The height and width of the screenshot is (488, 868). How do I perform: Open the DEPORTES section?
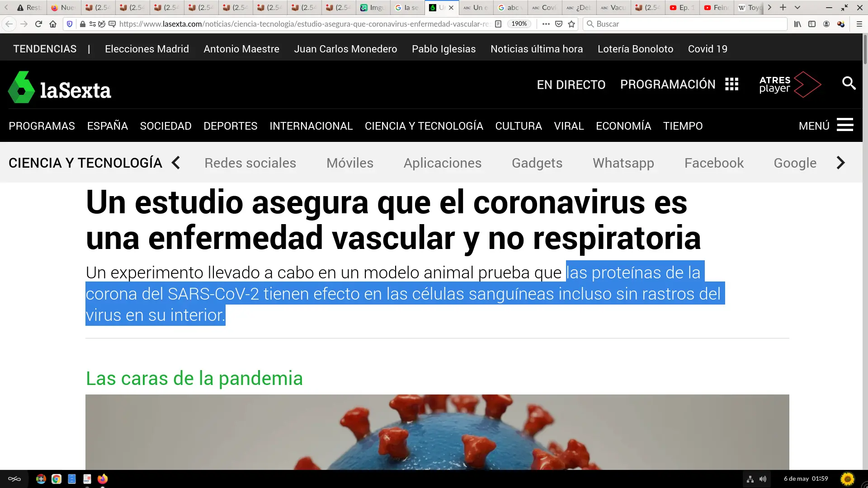[231, 126]
